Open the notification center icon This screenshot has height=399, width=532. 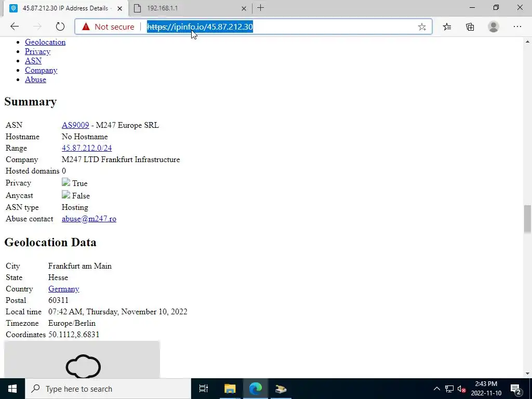coord(516,389)
